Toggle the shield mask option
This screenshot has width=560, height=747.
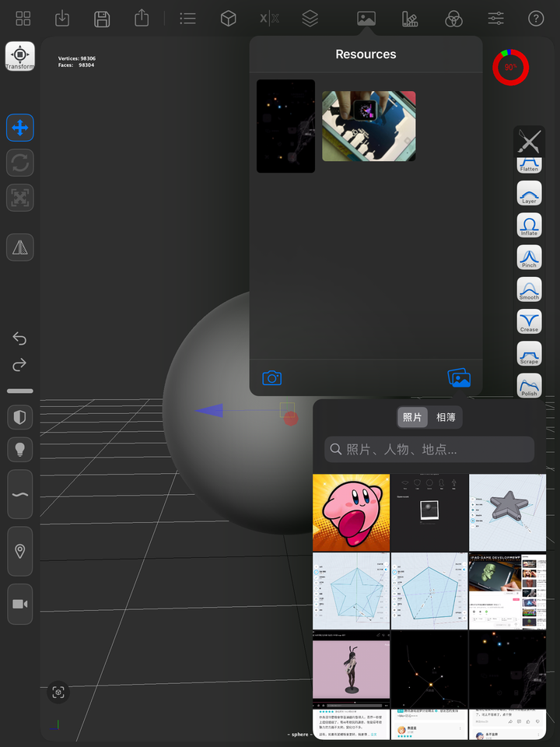click(x=20, y=417)
